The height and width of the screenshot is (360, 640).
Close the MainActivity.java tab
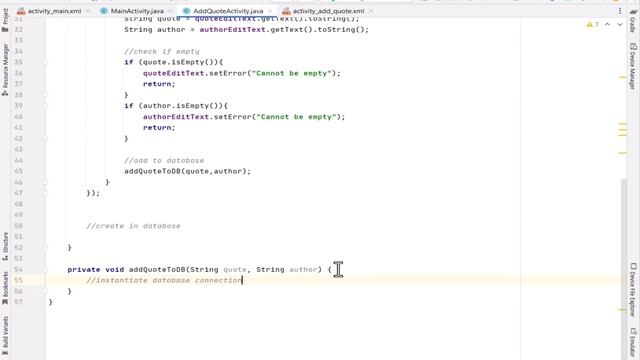click(x=171, y=11)
